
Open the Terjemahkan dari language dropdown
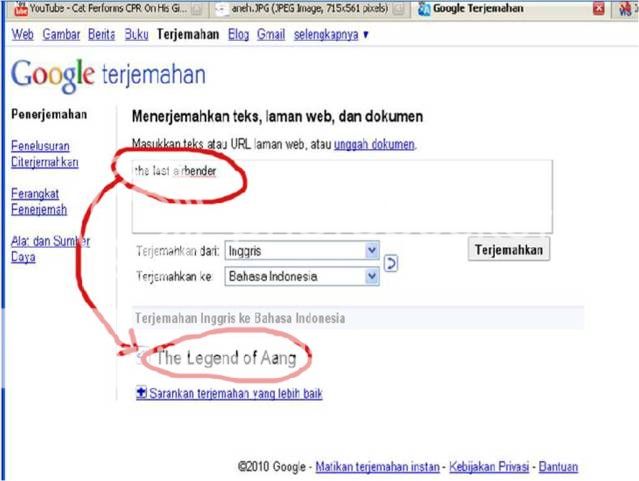click(x=302, y=250)
